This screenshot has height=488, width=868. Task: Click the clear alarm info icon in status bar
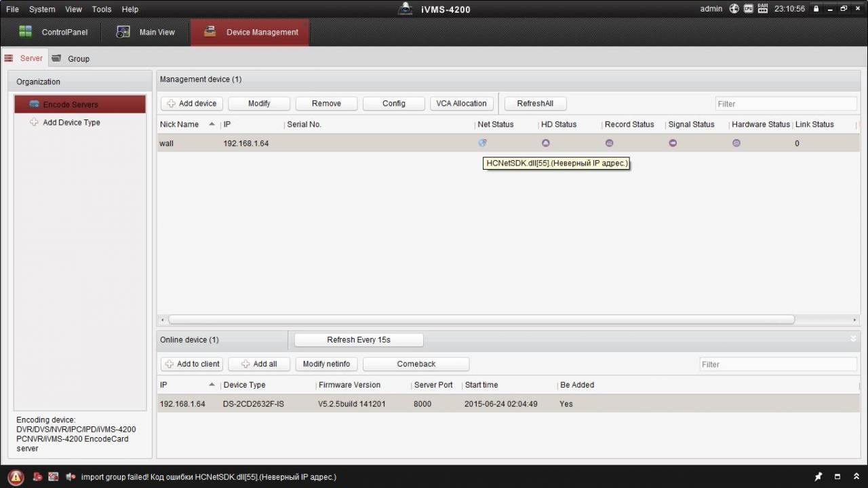37,477
